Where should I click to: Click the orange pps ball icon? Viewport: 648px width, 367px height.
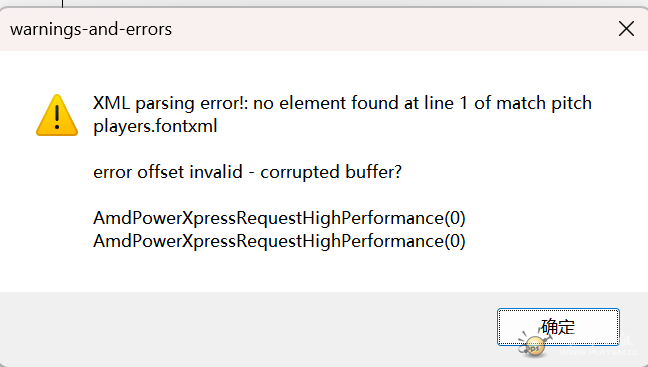point(534,346)
